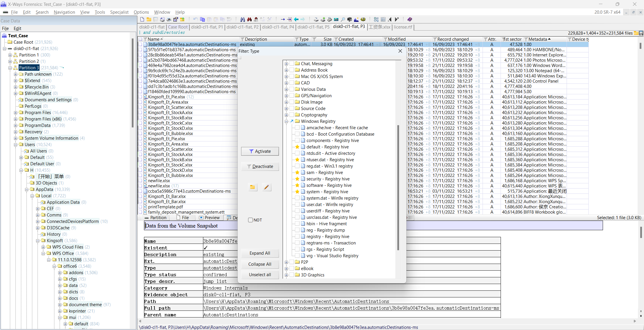Screen dimensions: 644x330
Task: Collapse the Users folder tree node
Action: pyautogui.click(x=16, y=145)
